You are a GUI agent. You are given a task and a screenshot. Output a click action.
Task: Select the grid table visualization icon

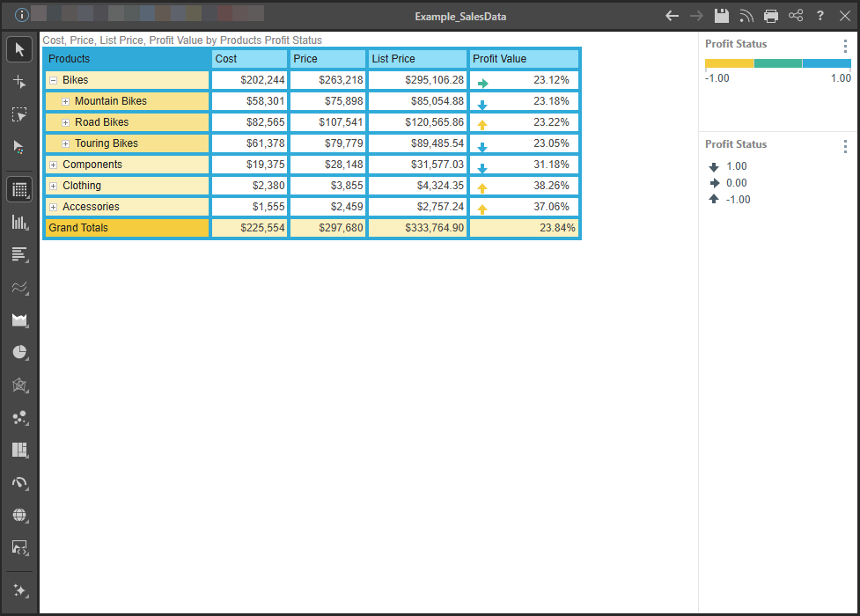tap(20, 189)
